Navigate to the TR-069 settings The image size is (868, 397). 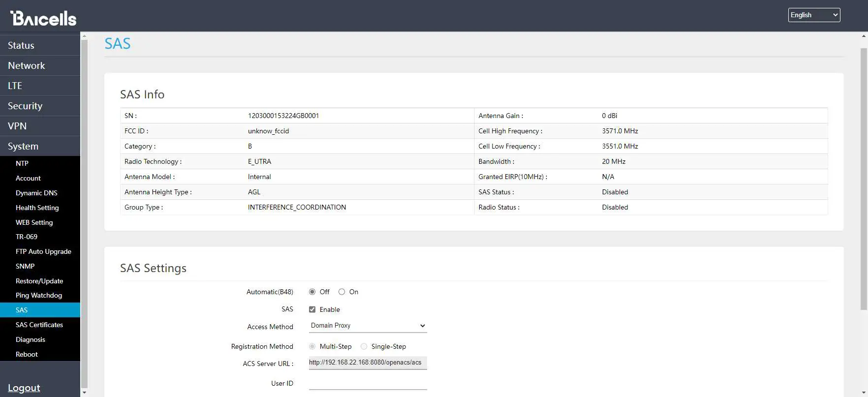[x=27, y=237]
